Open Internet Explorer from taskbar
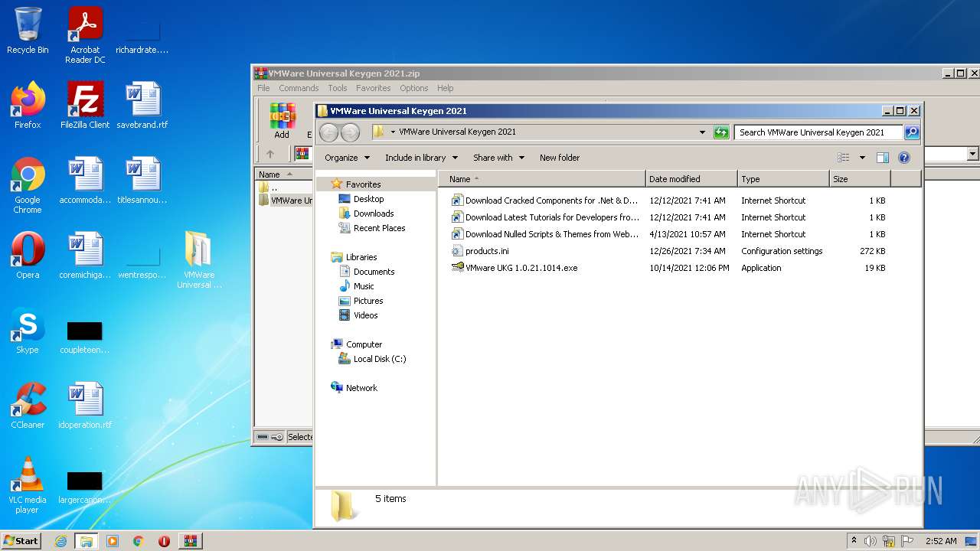 (x=60, y=541)
